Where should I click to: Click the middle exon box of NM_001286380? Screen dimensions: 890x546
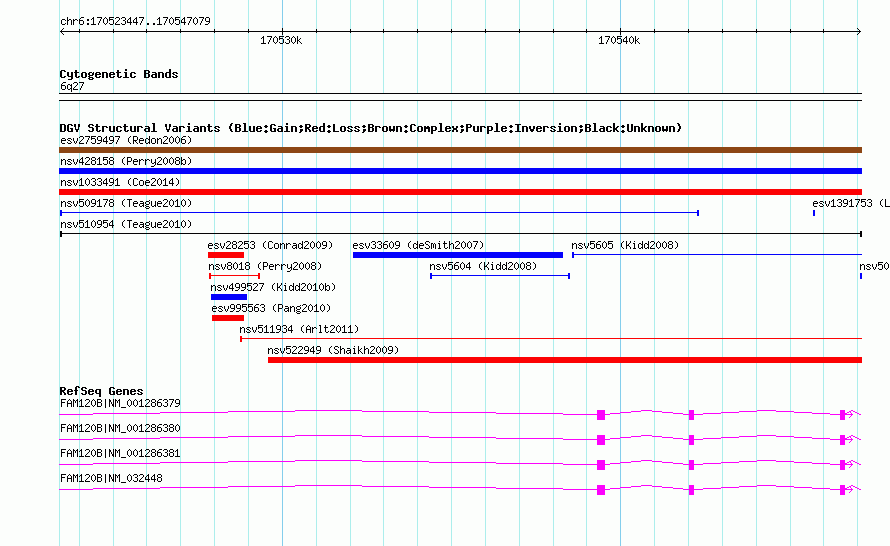coord(691,440)
